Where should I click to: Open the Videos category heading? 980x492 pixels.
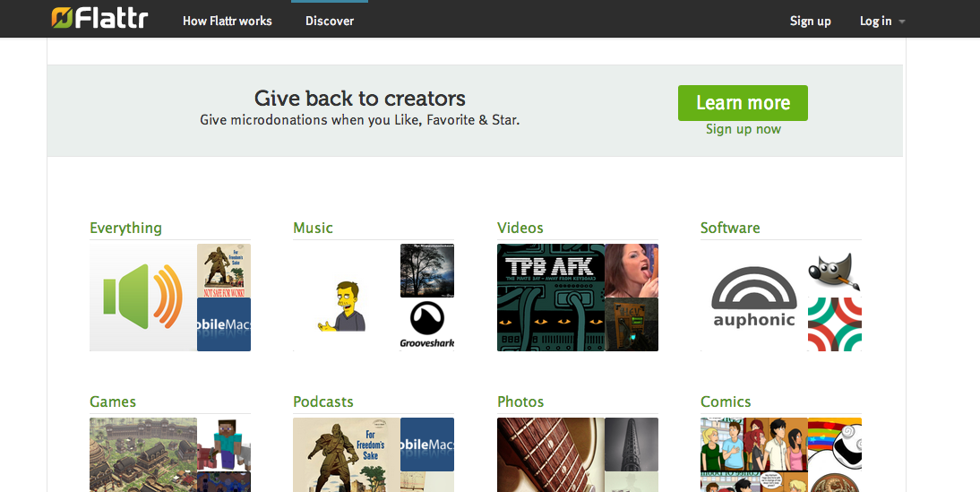pyautogui.click(x=520, y=228)
